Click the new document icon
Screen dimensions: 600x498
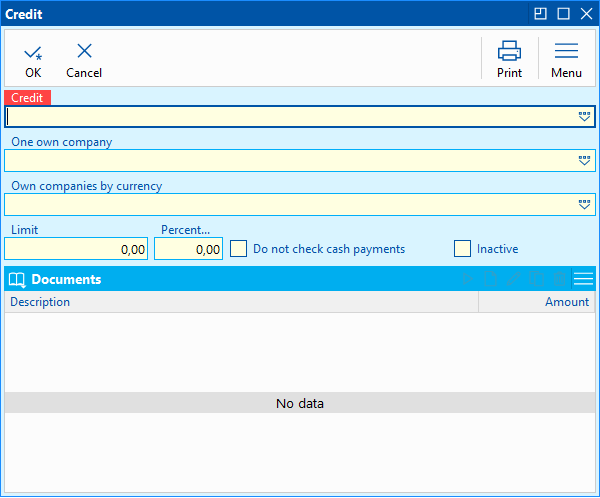click(491, 279)
